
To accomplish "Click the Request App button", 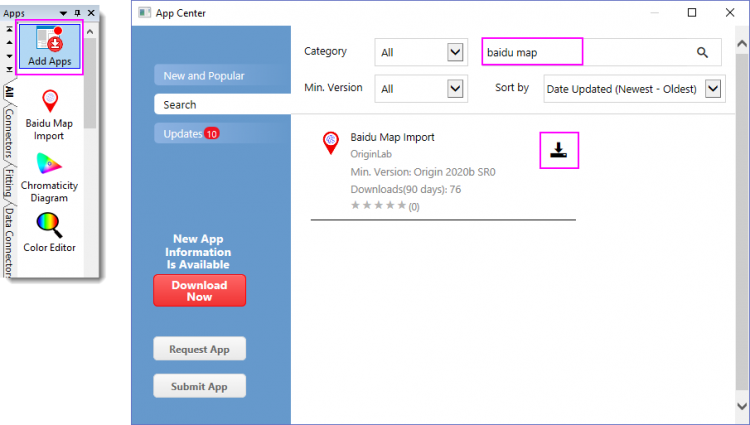I will coord(199,349).
